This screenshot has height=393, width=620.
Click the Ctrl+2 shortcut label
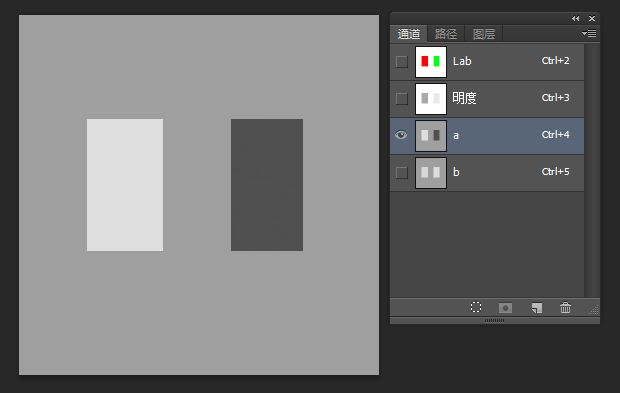(x=556, y=60)
